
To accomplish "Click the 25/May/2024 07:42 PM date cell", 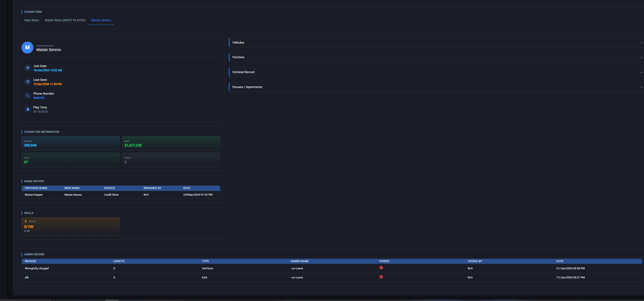I will tap(198, 195).
